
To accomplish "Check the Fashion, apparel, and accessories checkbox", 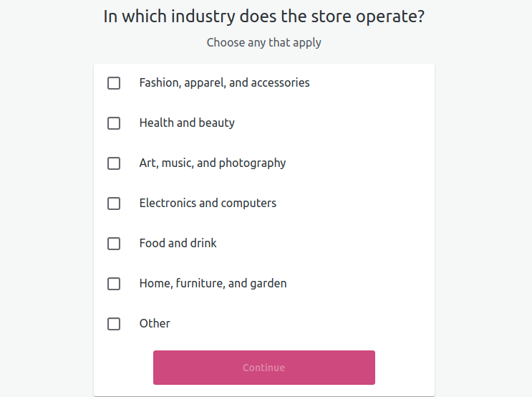I will [x=114, y=83].
